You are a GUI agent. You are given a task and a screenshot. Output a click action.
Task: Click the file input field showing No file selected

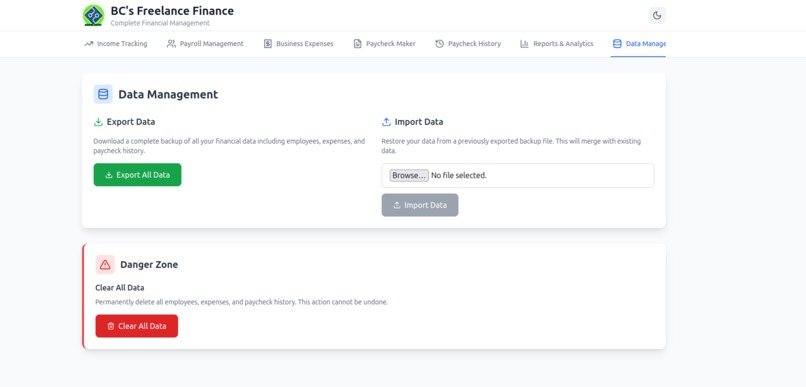pos(518,175)
